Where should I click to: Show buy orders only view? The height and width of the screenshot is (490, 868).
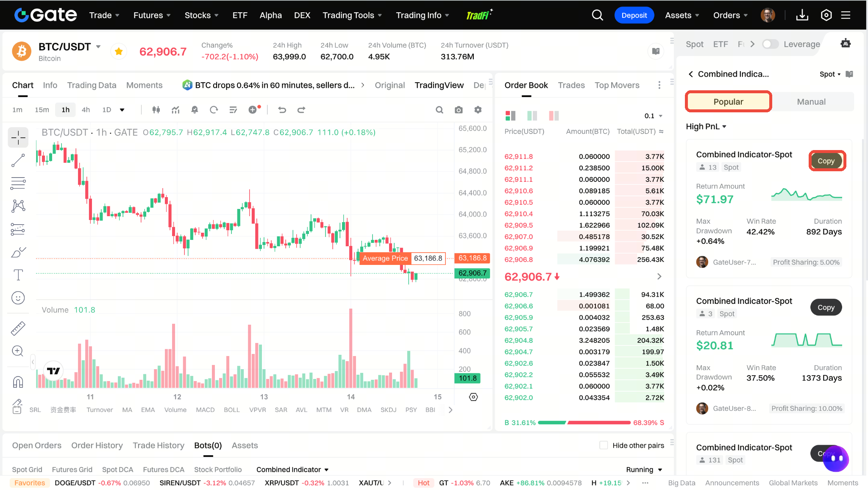(x=532, y=116)
